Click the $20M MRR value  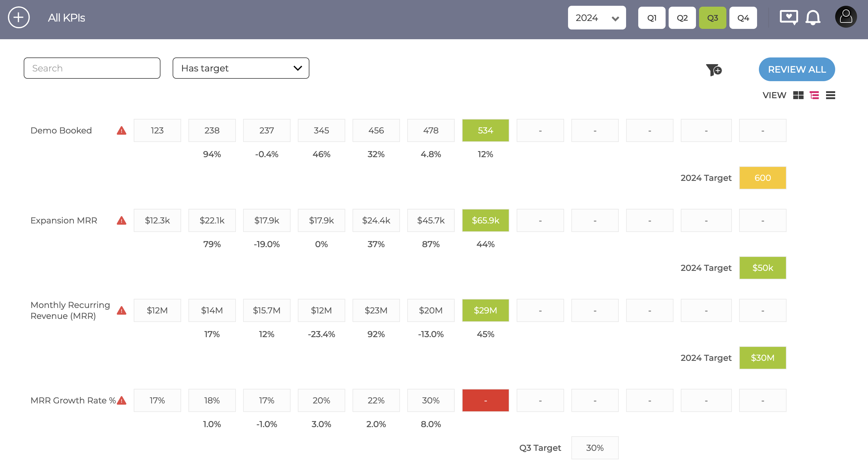431,310
